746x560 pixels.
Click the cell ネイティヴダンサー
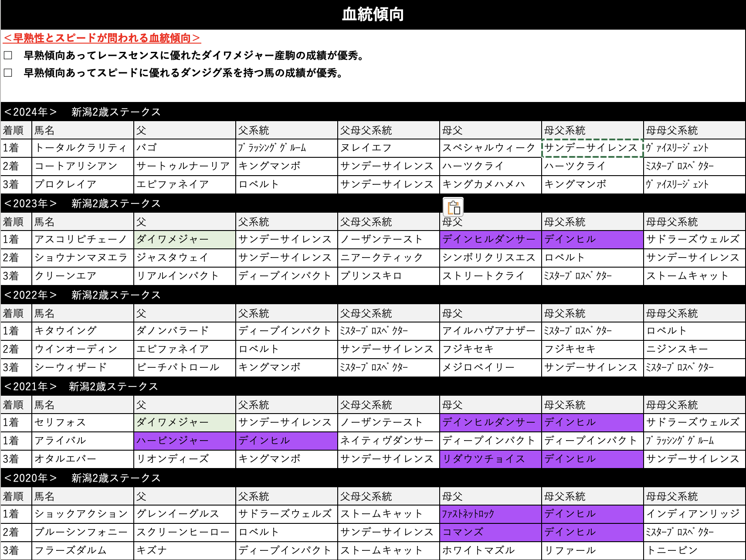pyautogui.click(x=389, y=441)
